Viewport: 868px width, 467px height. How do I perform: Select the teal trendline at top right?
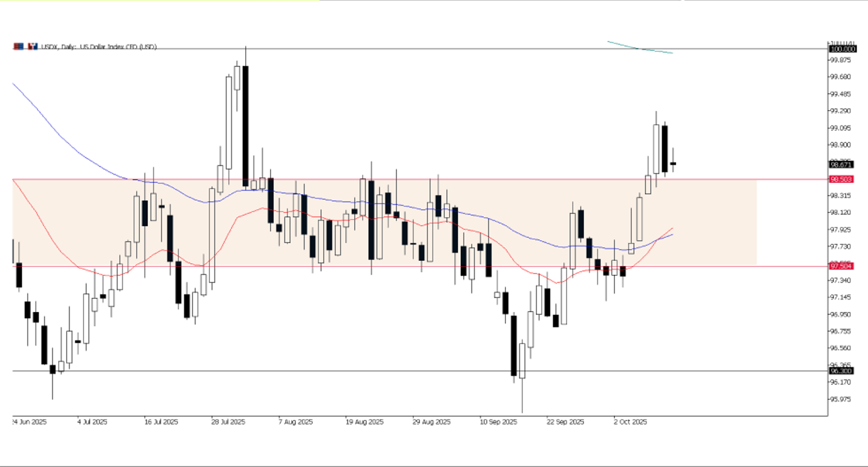640,48
